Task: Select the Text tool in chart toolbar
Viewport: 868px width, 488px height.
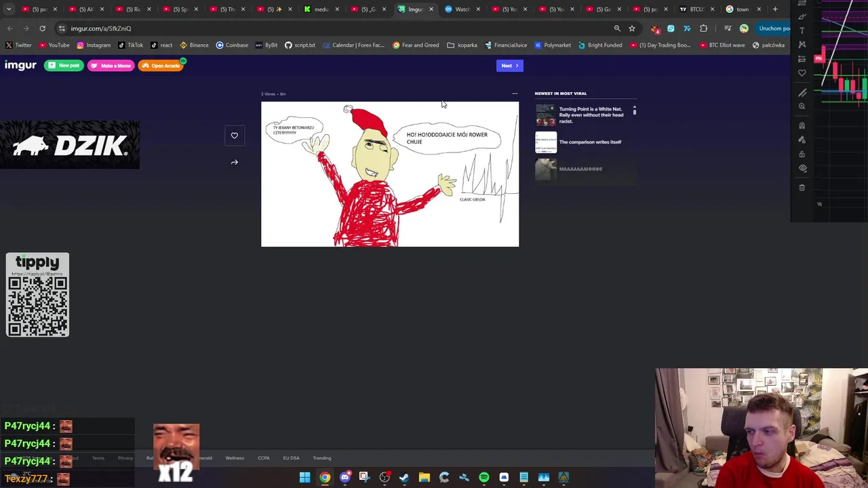Action: pyautogui.click(x=802, y=30)
